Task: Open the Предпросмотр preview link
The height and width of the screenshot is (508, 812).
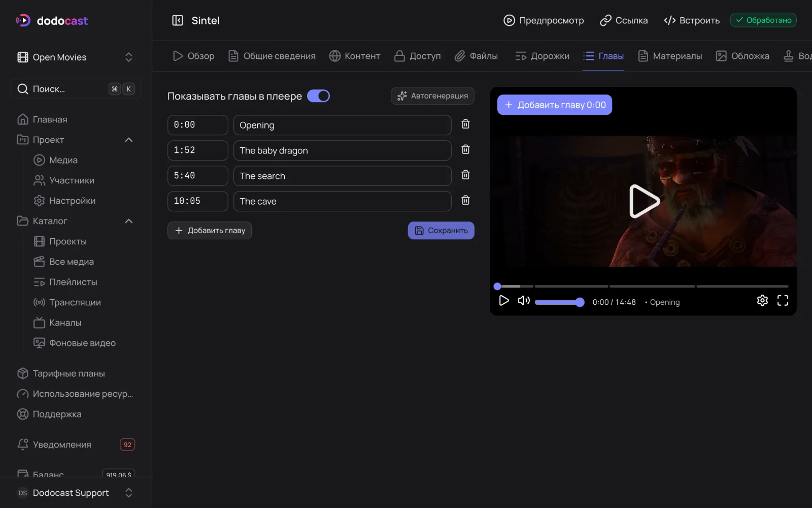Action: [x=544, y=20]
